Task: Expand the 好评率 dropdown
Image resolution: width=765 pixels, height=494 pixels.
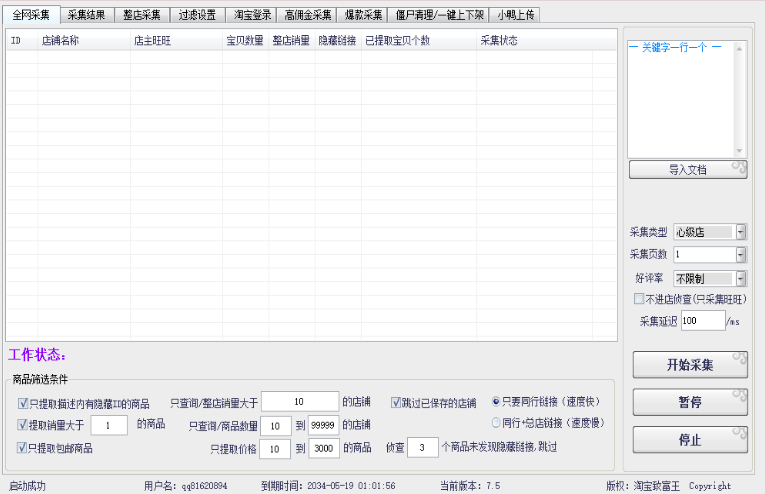Action: (741, 278)
